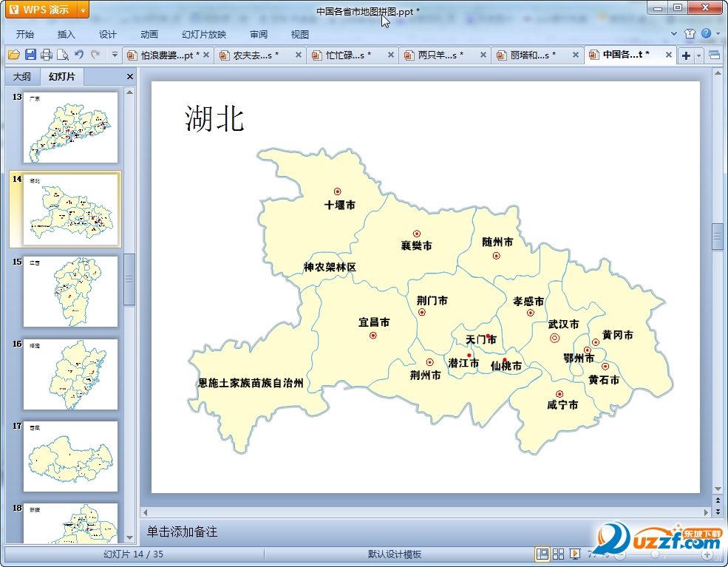This screenshot has height=567, width=728.
Task: Select slide 16 thumbnail
Action: [70, 374]
